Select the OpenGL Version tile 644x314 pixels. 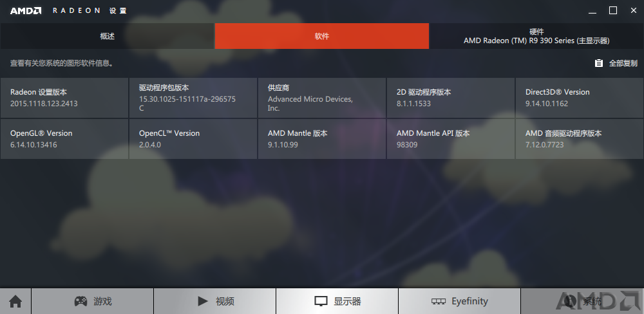coord(64,139)
